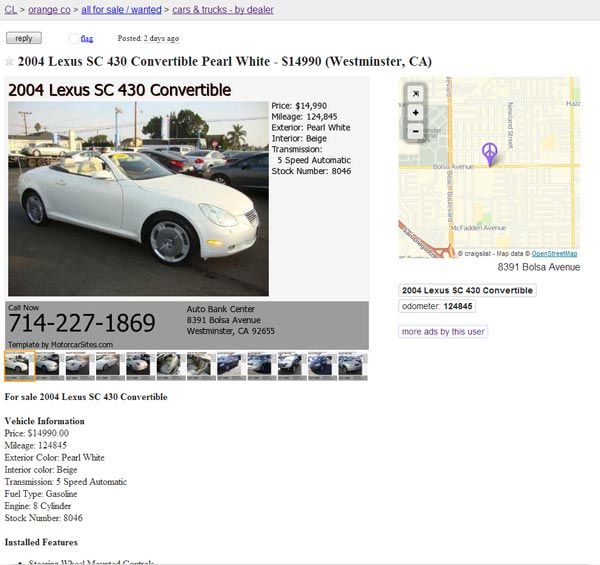Star this Lexus listing as favorite
This screenshot has height=565, width=600.
pos(9,61)
